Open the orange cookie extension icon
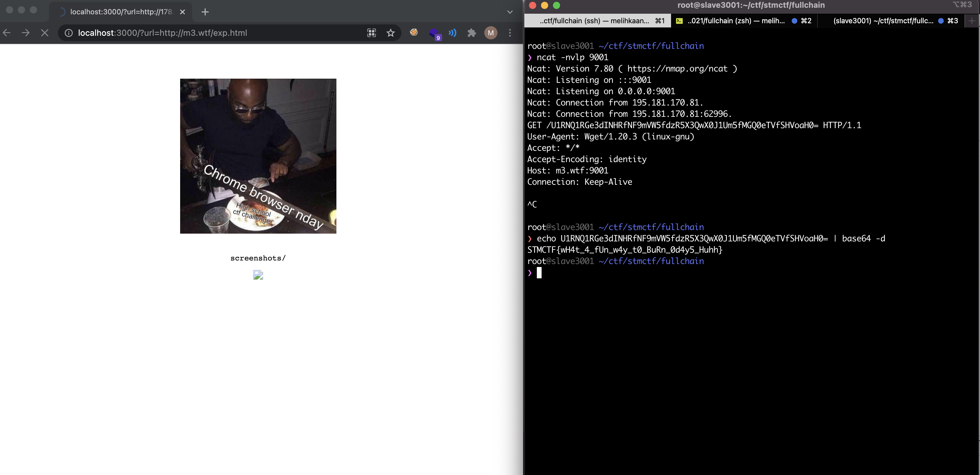This screenshot has width=980, height=475. tap(414, 32)
